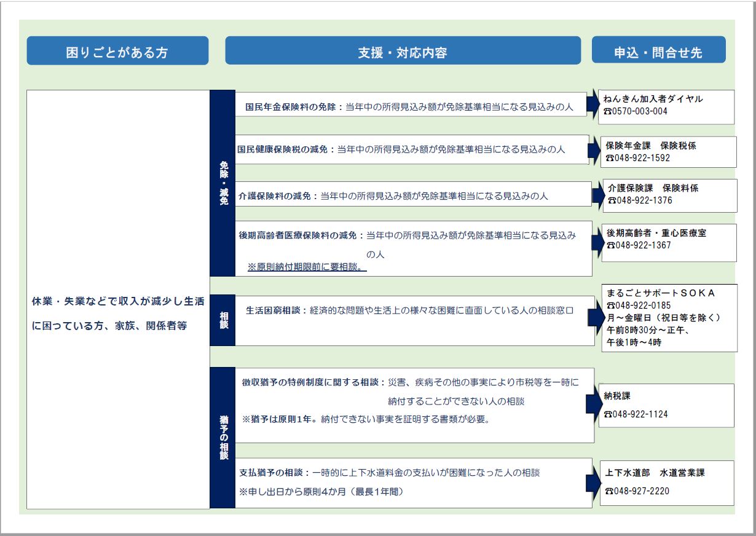Select the 猶予の相談 vertical label
Screen dimensions: 756x536
(223, 438)
